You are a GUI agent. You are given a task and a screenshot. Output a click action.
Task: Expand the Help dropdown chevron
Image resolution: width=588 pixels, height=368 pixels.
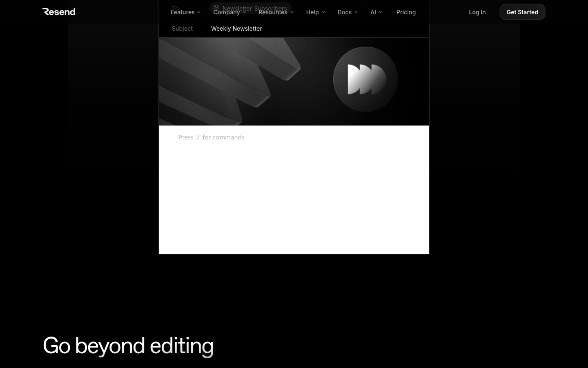[x=323, y=12]
